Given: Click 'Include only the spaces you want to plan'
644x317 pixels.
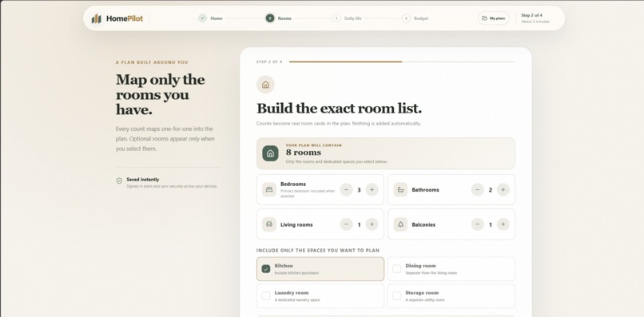Looking at the screenshot, I should point(318,250).
